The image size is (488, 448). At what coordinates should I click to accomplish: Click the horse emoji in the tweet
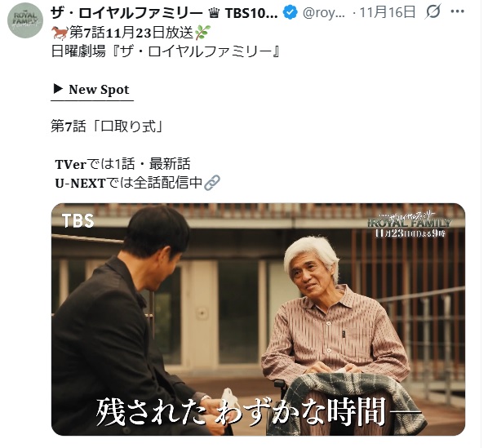60,33
